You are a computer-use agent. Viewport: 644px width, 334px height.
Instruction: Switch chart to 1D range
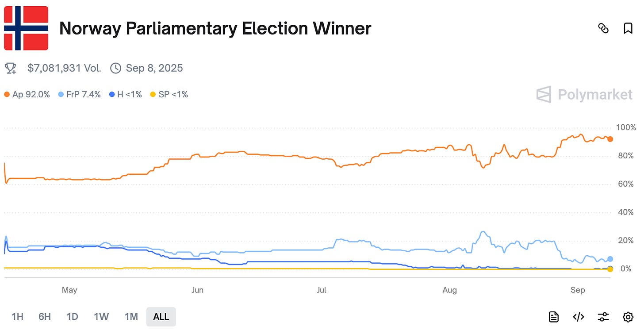tap(72, 317)
